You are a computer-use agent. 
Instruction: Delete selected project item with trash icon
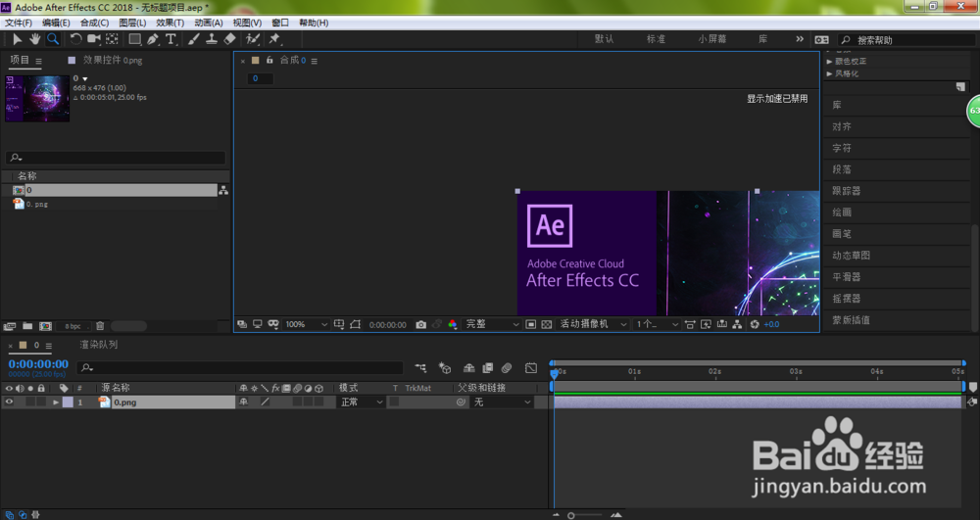point(100,326)
